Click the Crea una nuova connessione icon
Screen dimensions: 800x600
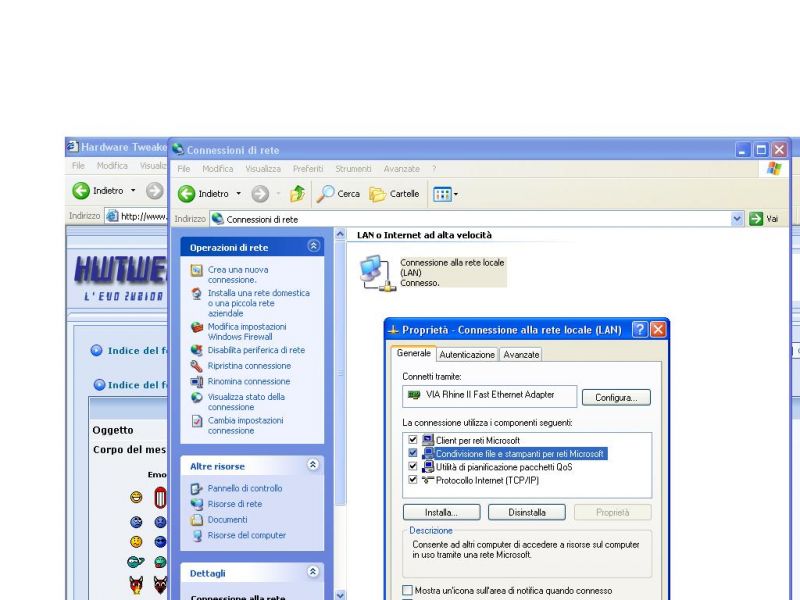point(196,270)
